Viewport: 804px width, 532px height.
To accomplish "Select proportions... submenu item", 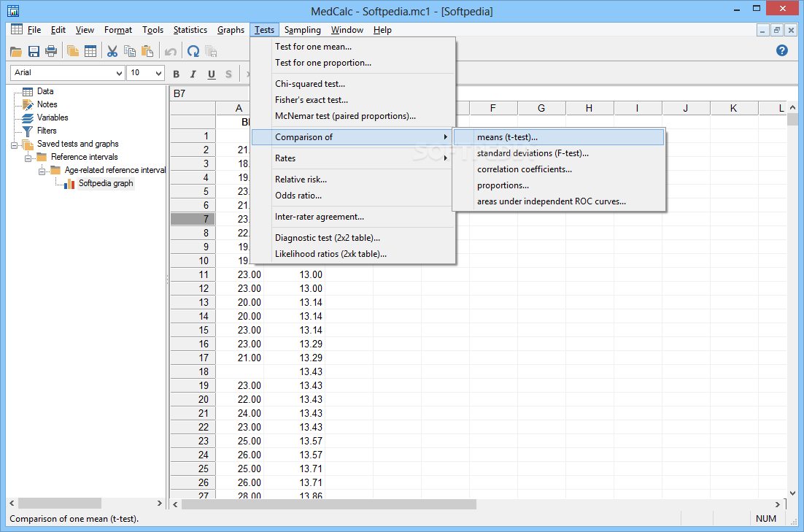I will (559, 185).
